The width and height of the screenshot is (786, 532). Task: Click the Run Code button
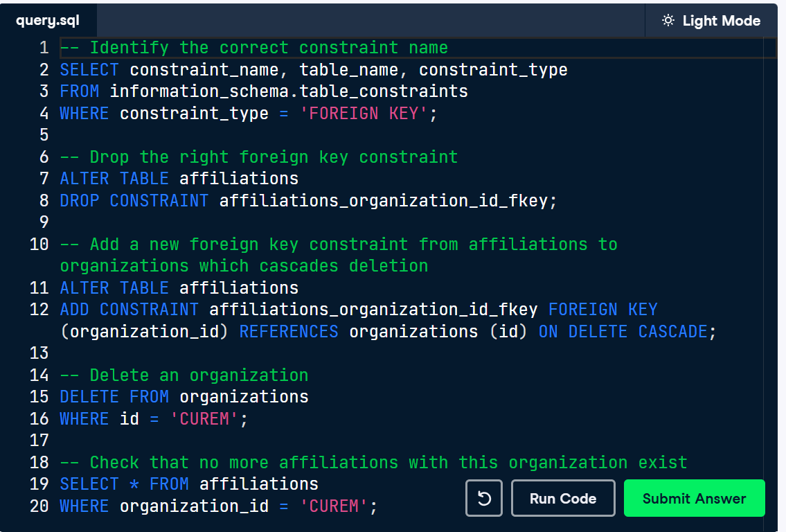pos(563,498)
